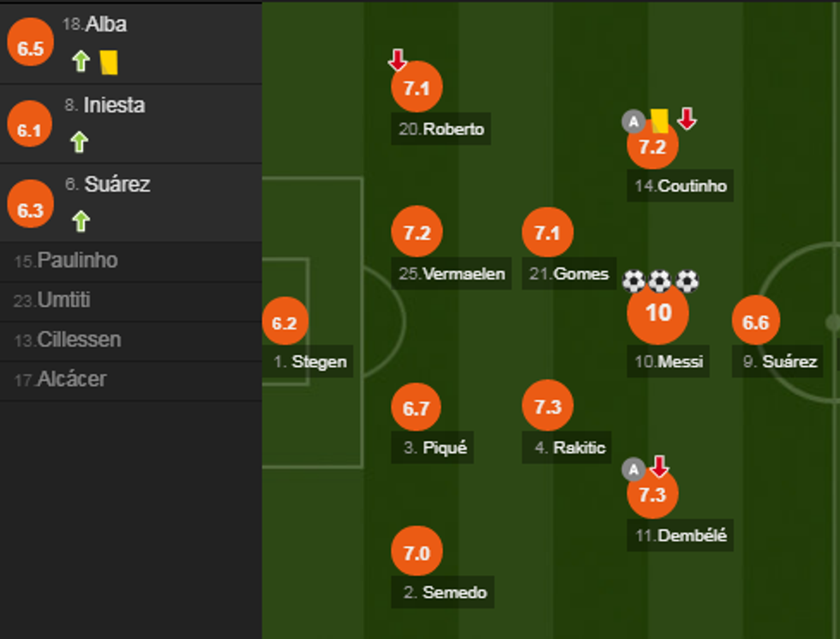Click bench Suárez's 6.3 rating badge

[x=30, y=210]
